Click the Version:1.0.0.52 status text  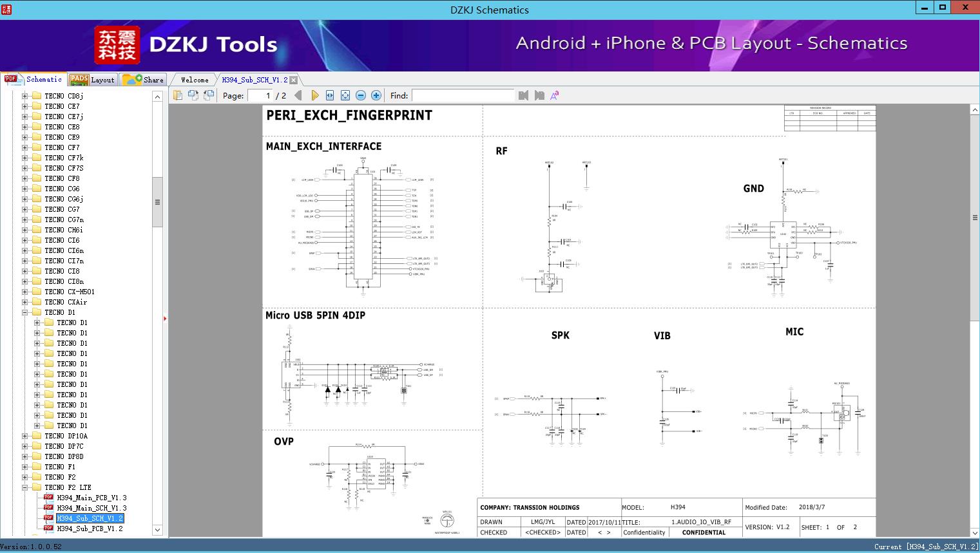(31, 547)
